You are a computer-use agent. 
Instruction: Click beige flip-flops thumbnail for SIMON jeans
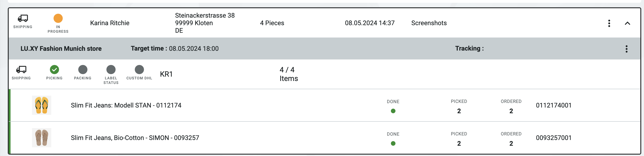[x=41, y=138]
